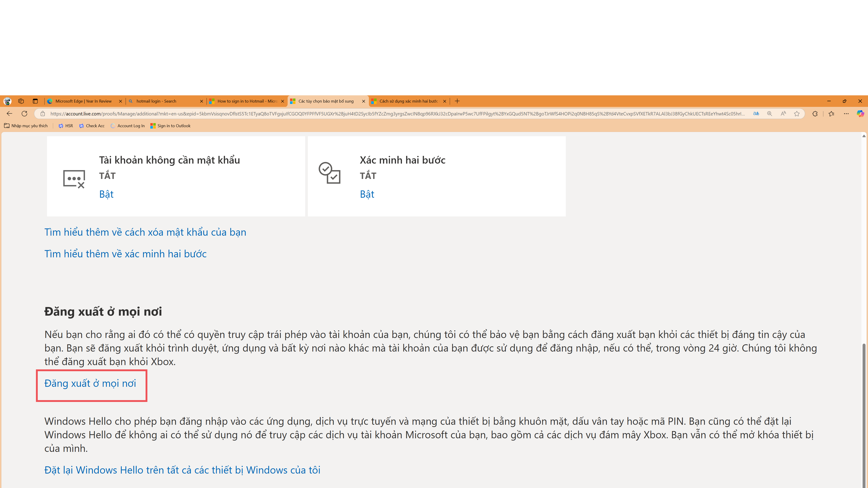Image resolution: width=868 pixels, height=488 pixels.
Task: Click the Đăng xuất ở mọi nơi section heading
Action: (103, 312)
